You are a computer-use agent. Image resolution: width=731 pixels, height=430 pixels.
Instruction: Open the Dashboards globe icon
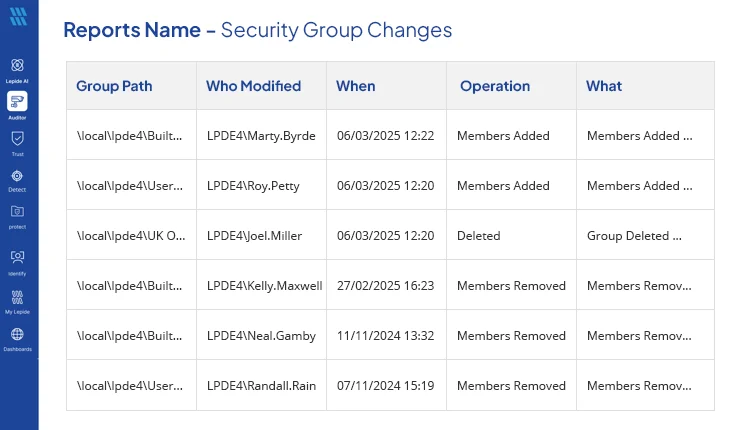[x=17, y=334]
